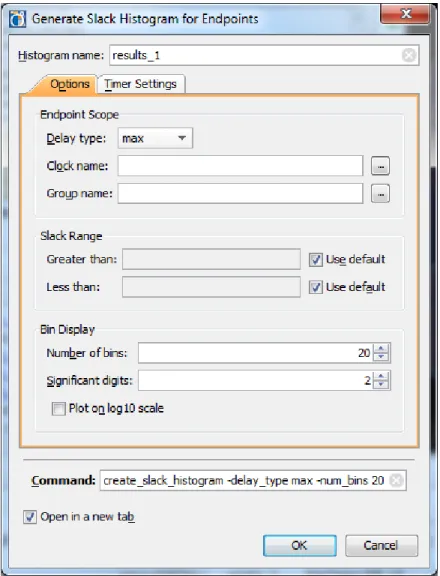The width and height of the screenshot is (440, 576).
Task: Clear the Command field text
Action: point(396,480)
